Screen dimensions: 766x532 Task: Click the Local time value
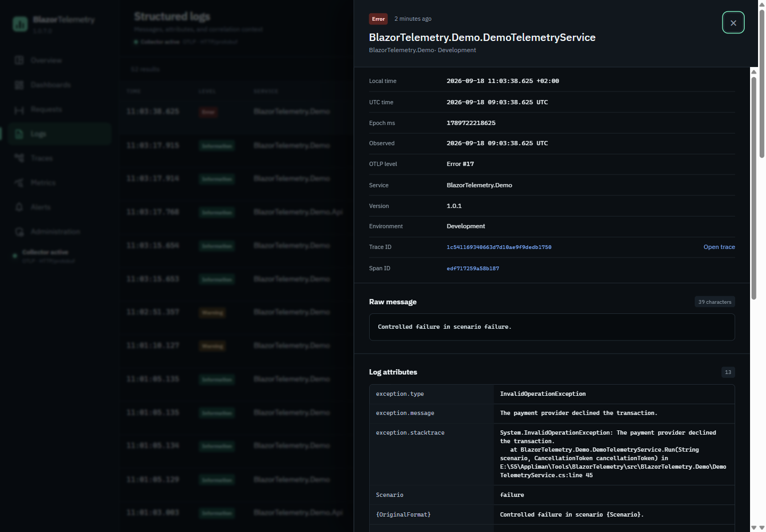pos(503,81)
